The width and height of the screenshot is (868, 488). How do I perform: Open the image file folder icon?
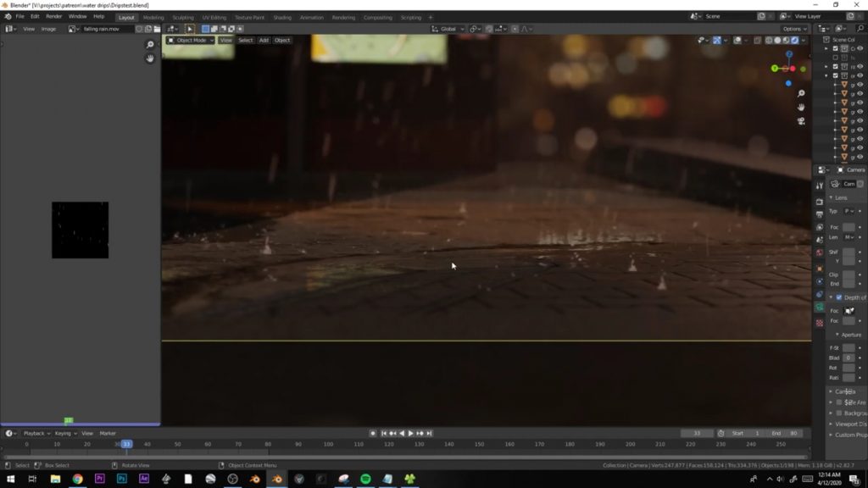[x=157, y=29]
